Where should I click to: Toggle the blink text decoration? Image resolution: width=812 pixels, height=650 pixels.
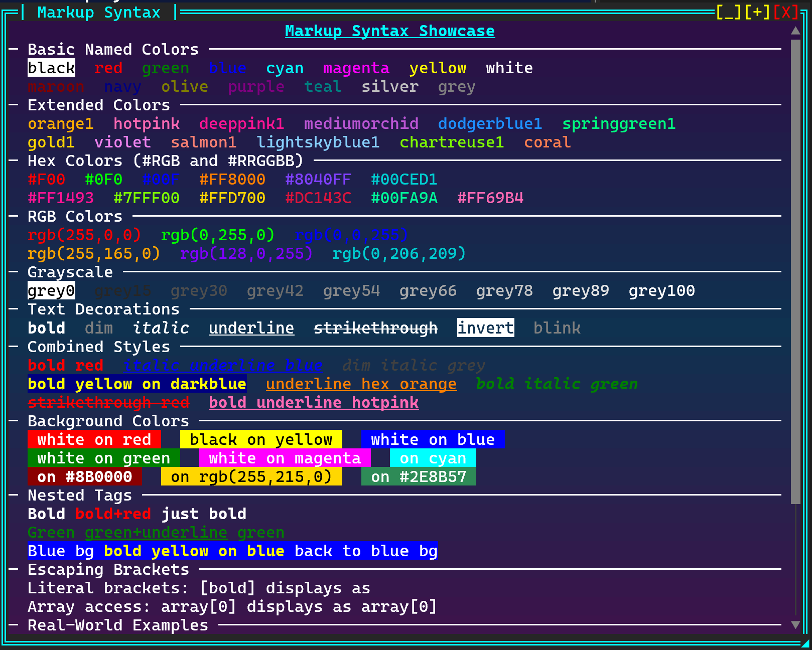pos(557,328)
